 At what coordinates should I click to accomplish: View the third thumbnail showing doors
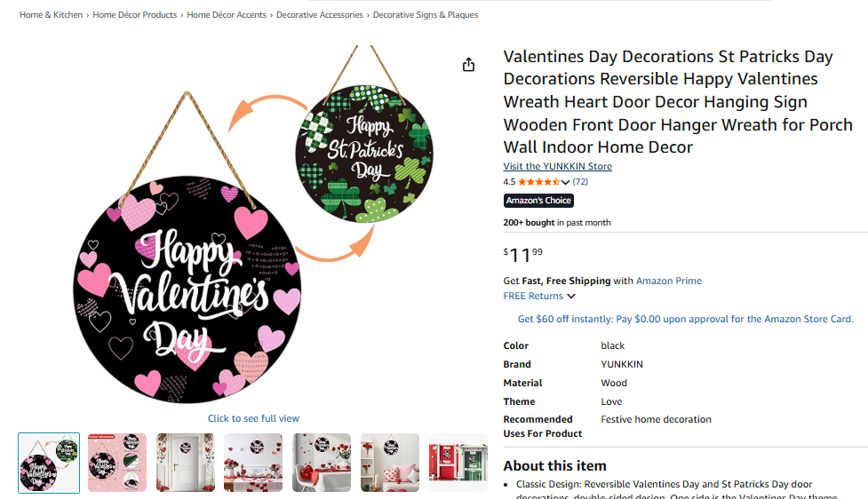point(186,463)
